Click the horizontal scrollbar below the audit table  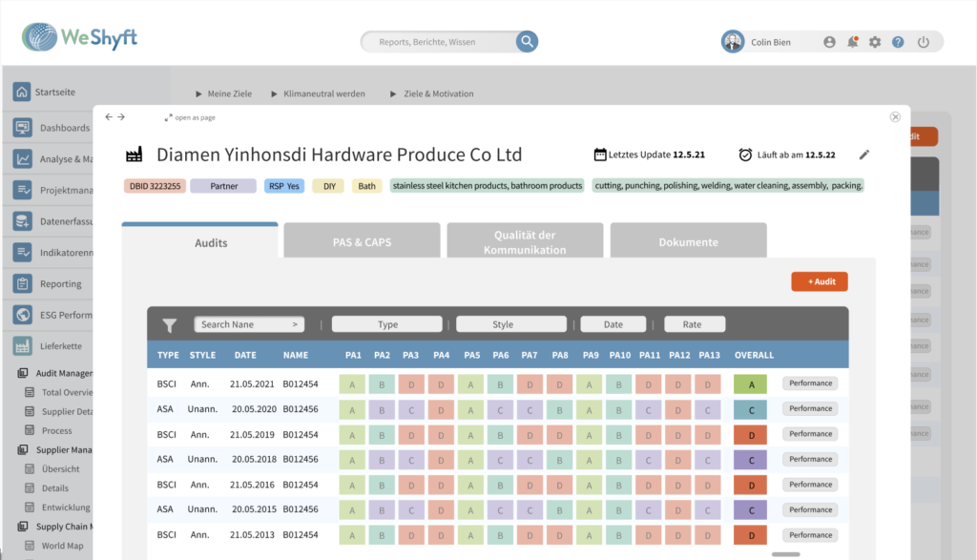tap(786, 554)
